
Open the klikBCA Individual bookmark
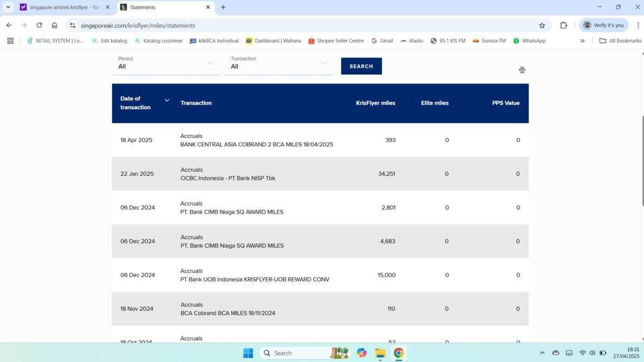click(214, 40)
